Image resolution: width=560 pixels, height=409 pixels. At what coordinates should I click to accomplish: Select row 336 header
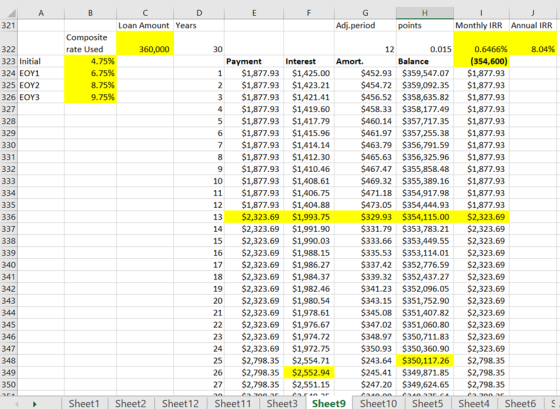(9, 217)
